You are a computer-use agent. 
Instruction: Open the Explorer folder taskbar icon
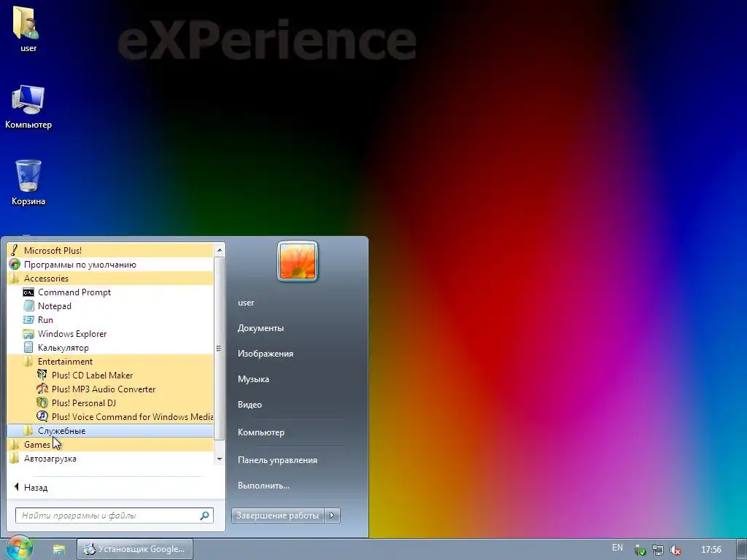pos(58,549)
